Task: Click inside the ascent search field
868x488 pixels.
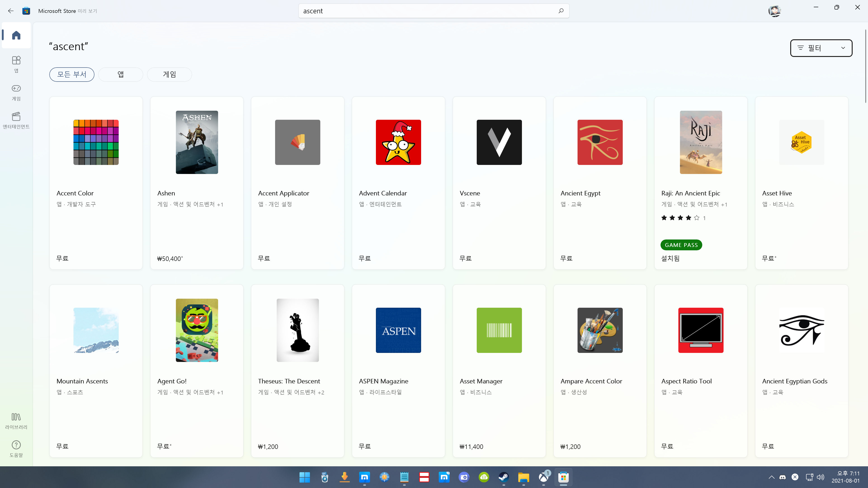Action: [434, 11]
